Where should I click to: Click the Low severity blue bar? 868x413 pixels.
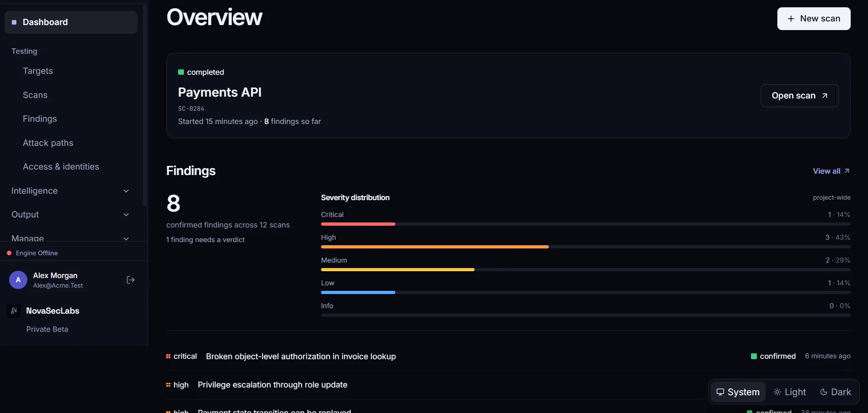tap(358, 293)
